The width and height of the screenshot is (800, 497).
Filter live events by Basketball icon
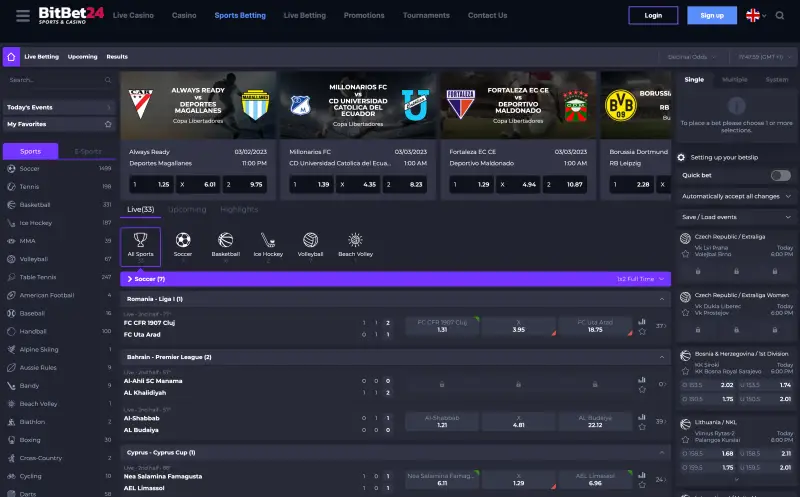[226, 240]
